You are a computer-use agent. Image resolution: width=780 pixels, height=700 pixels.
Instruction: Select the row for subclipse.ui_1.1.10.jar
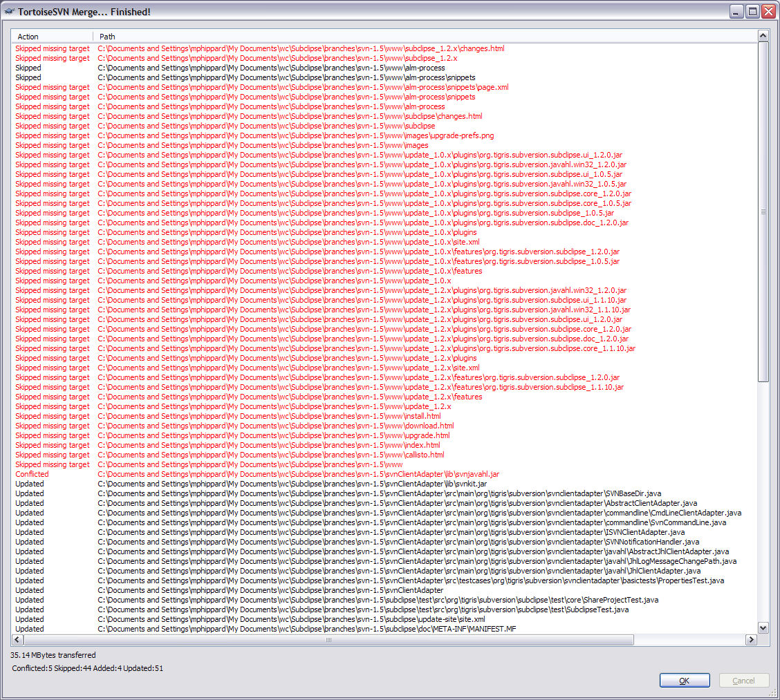(384, 300)
